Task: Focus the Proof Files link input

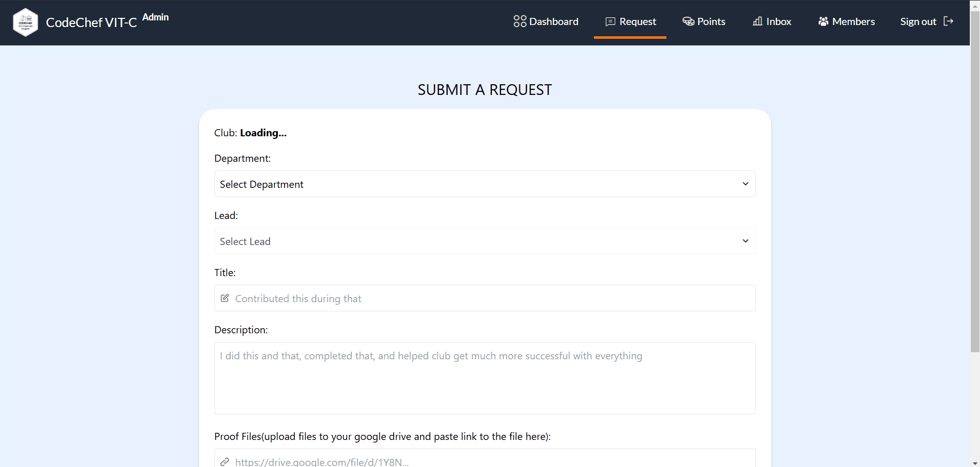Action: pyautogui.click(x=485, y=458)
